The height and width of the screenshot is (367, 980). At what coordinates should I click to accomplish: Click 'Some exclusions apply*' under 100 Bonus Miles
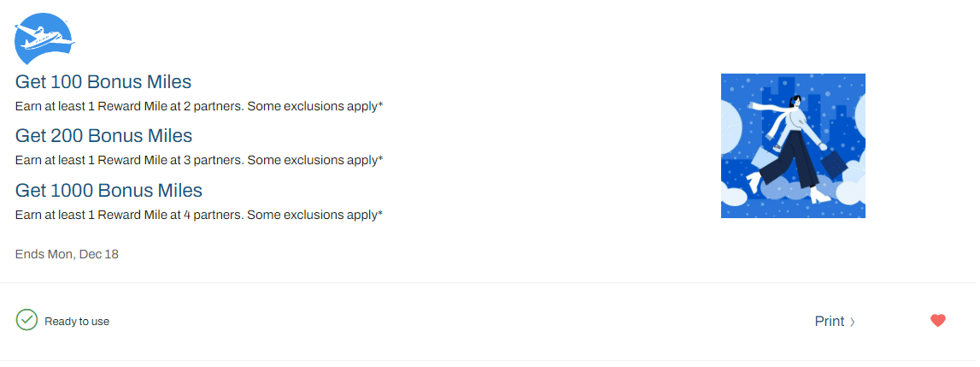point(316,106)
